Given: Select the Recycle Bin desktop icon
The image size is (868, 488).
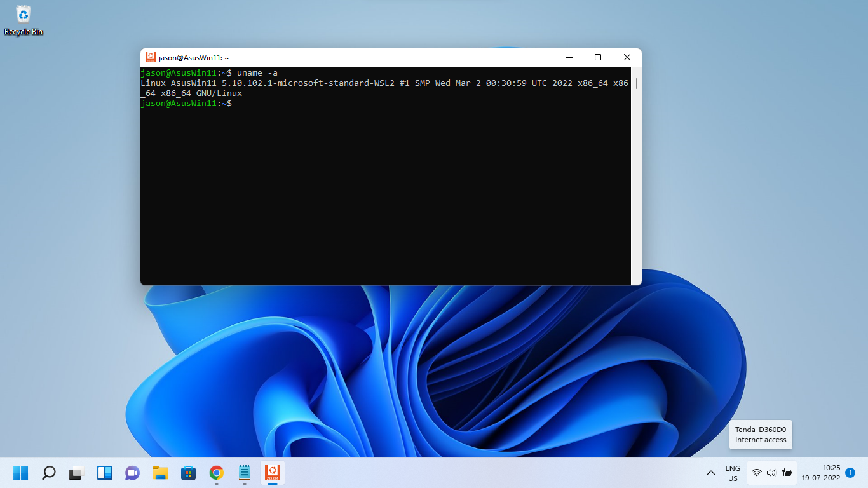Looking at the screenshot, I should point(24,20).
